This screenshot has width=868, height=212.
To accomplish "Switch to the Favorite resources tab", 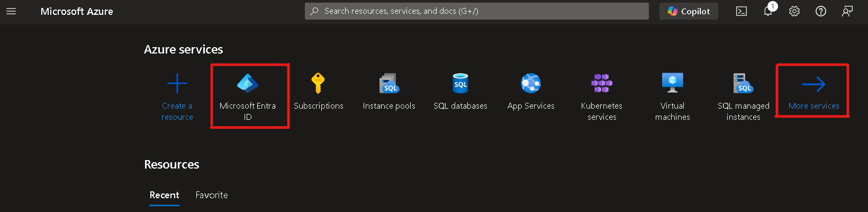I will (212, 195).
